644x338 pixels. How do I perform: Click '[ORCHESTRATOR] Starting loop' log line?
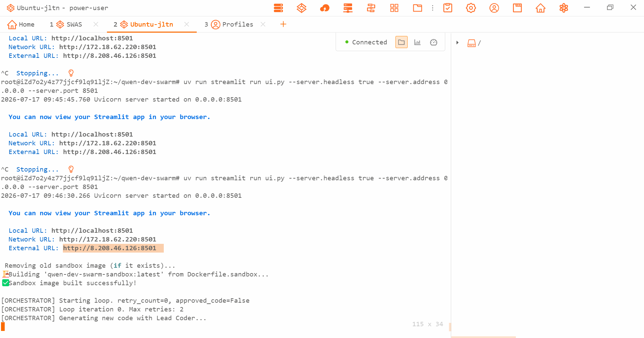point(125,300)
